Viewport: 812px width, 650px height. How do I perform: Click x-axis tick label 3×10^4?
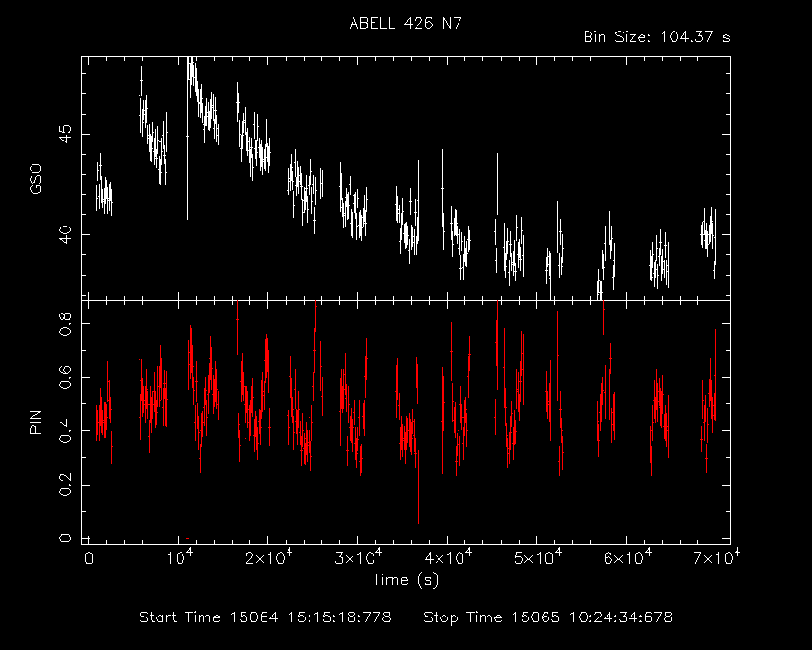point(358,557)
